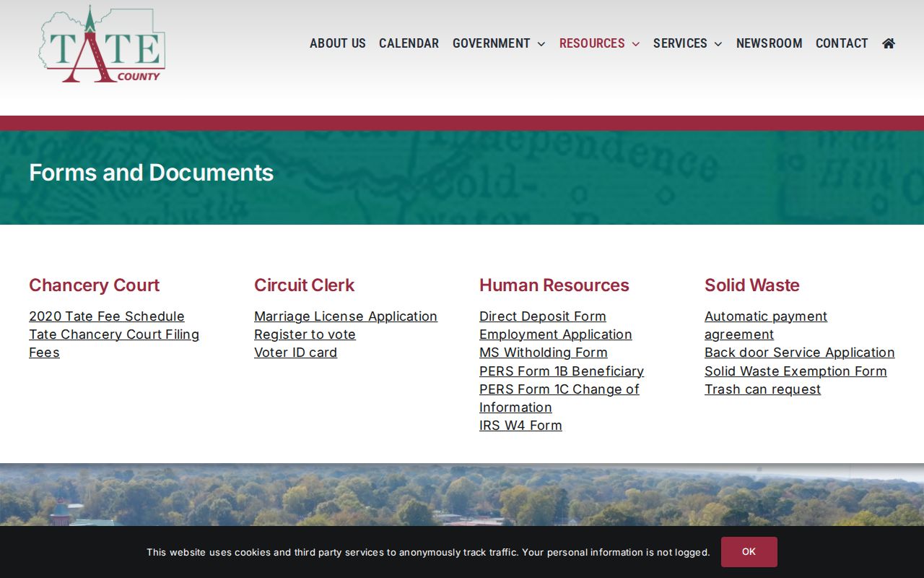Click the Circuit Clerk heading
924x578 pixels.
click(304, 285)
